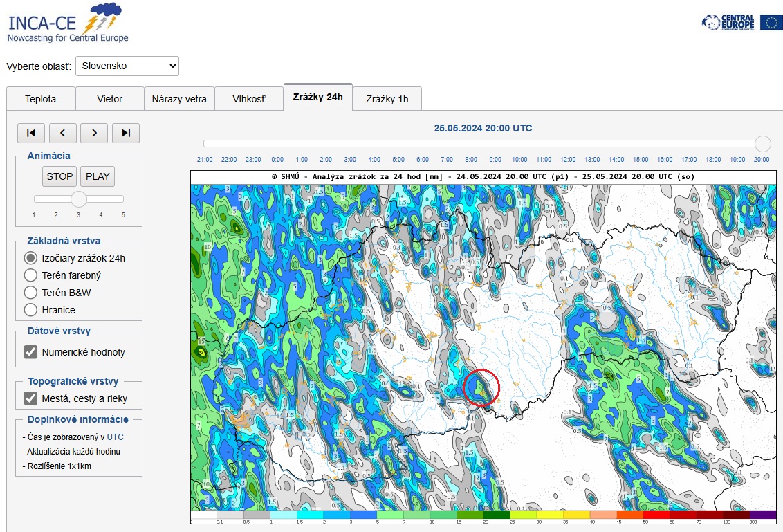
Task: Step back one frame
Action: click(63, 133)
